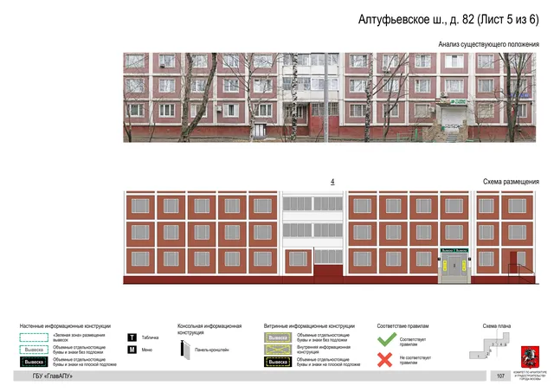The width and height of the screenshot is (554, 392).
Task: Click the black yellow-dashed 'Вывеска' showcase sample
Action: click(x=278, y=362)
